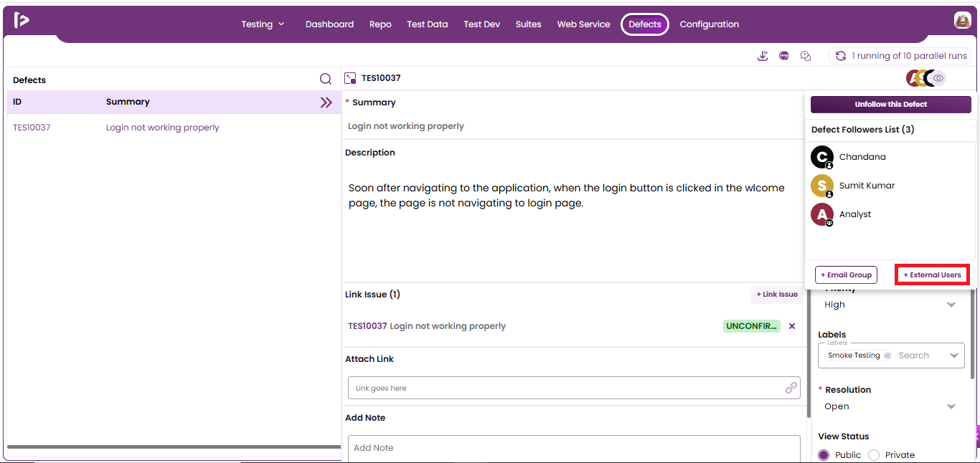This screenshot has height=463, width=980.
Task: Click Analyst's avatar in followers list
Action: [822, 214]
